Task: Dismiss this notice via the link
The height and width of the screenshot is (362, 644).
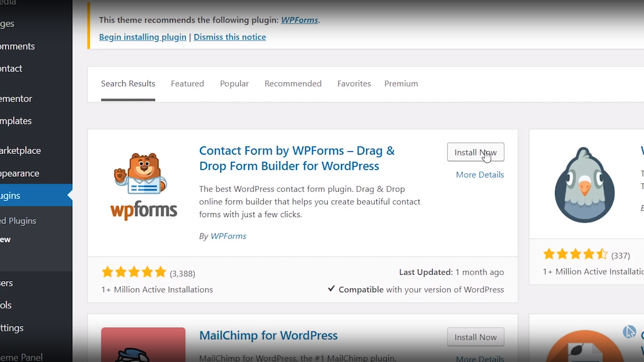Action: click(x=230, y=37)
